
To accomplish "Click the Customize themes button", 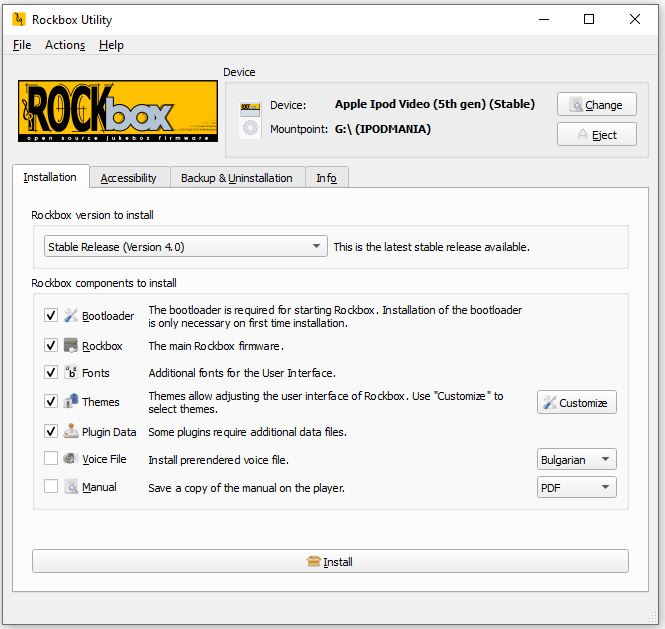I will 576,403.
